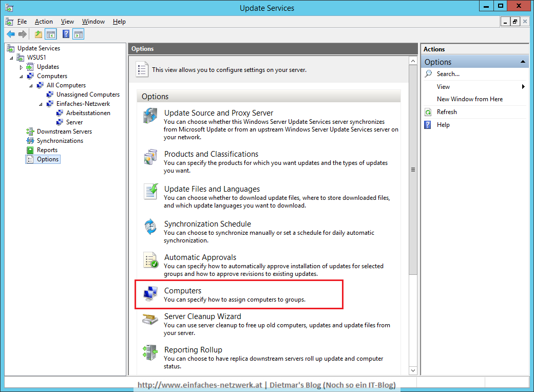Collapse the All Computers tree node
534x392 pixels.
pyautogui.click(x=31, y=86)
